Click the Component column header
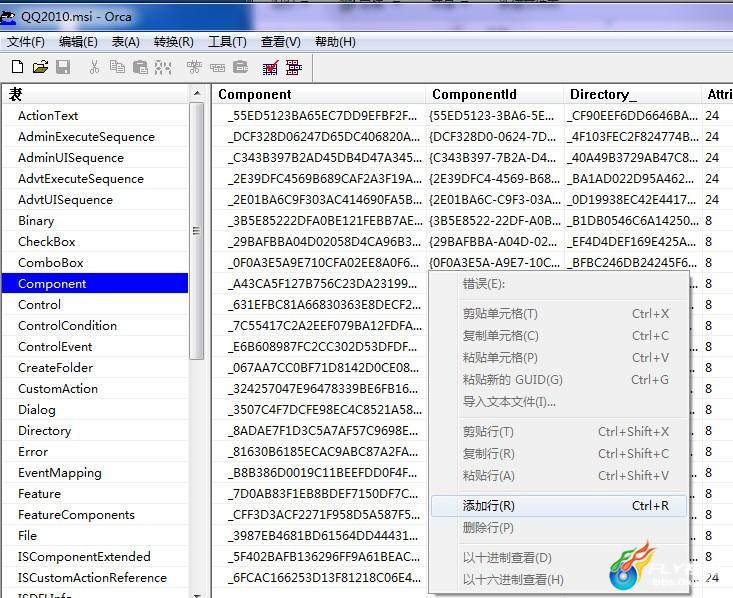 pos(319,94)
